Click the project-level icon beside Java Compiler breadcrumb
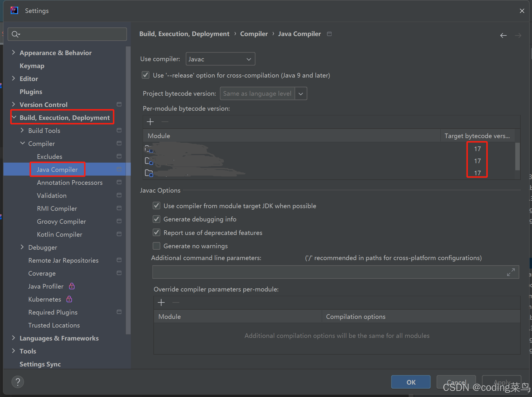This screenshot has height=397, width=532. [329, 34]
